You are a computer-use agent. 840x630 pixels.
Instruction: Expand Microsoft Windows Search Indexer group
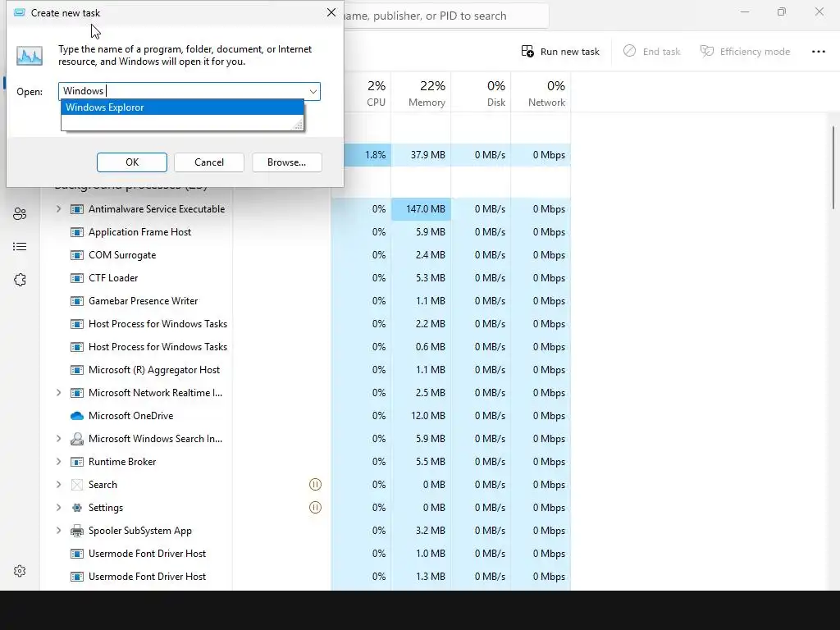click(58, 439)
